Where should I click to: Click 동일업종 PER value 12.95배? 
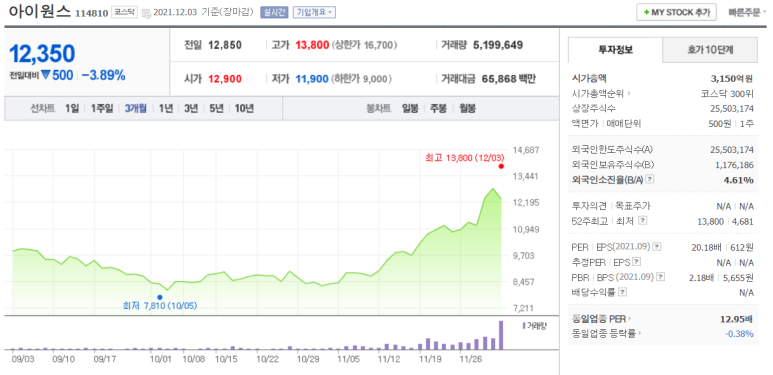pyautogui.click(x=737, y=318)
